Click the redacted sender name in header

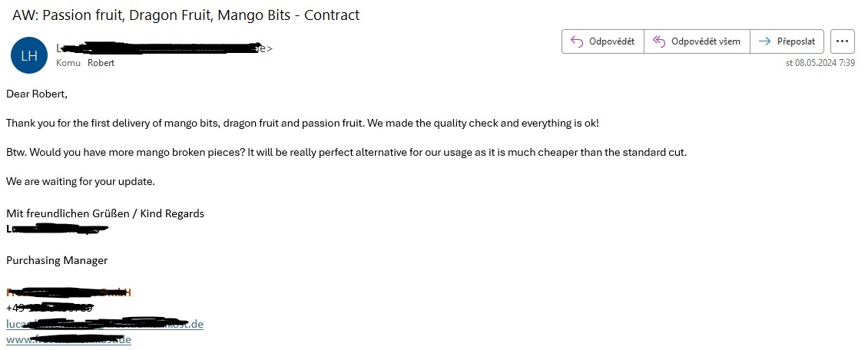pos(164,48)
